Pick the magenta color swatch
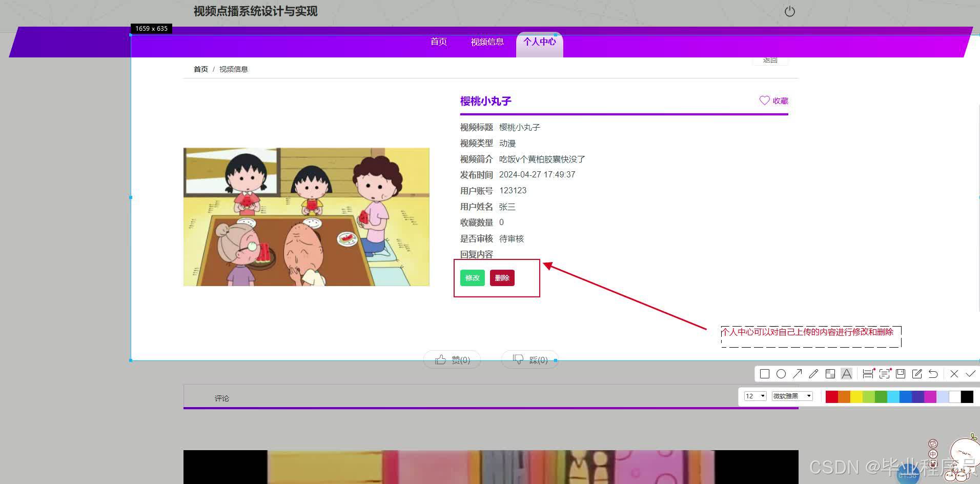The image size is (980, 484). [x=930, y=396]
